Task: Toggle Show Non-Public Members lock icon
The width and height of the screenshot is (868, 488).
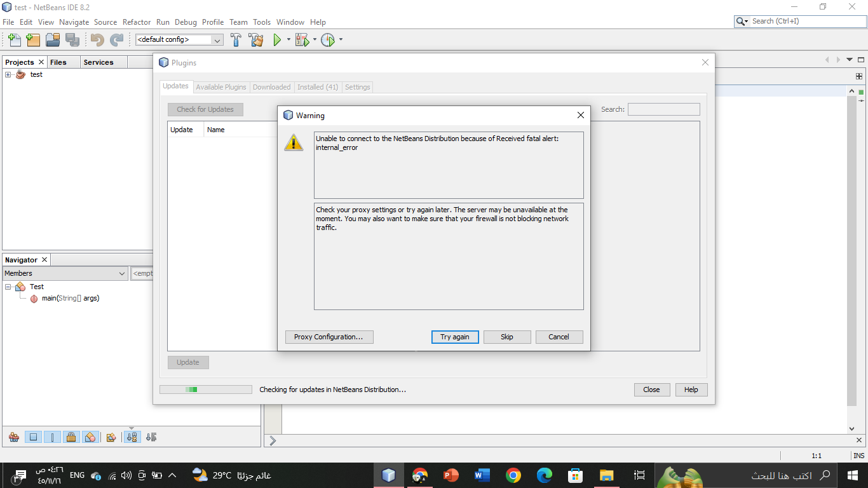Action: pos(72,437)
